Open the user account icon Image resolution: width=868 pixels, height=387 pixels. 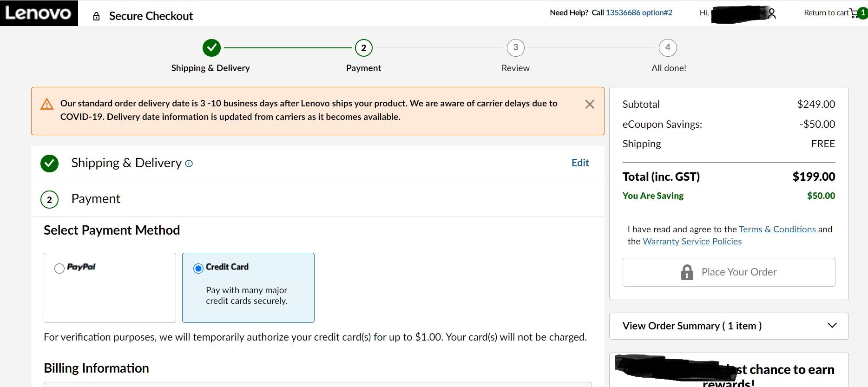(771, 13)
